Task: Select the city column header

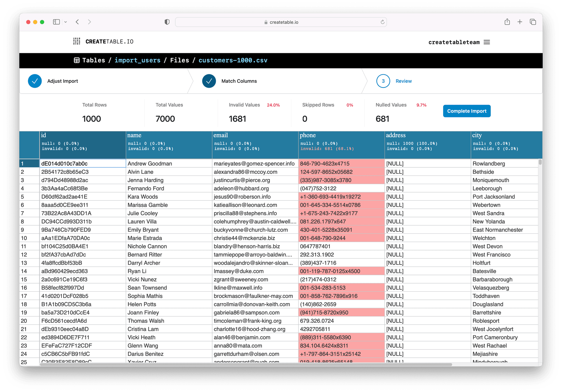Action: pyautogui.click(x=506, y=145)
